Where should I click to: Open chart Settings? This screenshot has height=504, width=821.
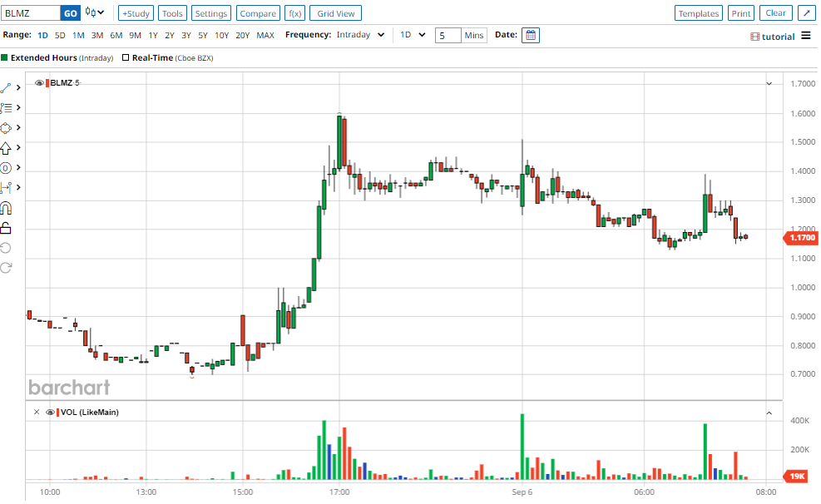(x=211, y=13)
